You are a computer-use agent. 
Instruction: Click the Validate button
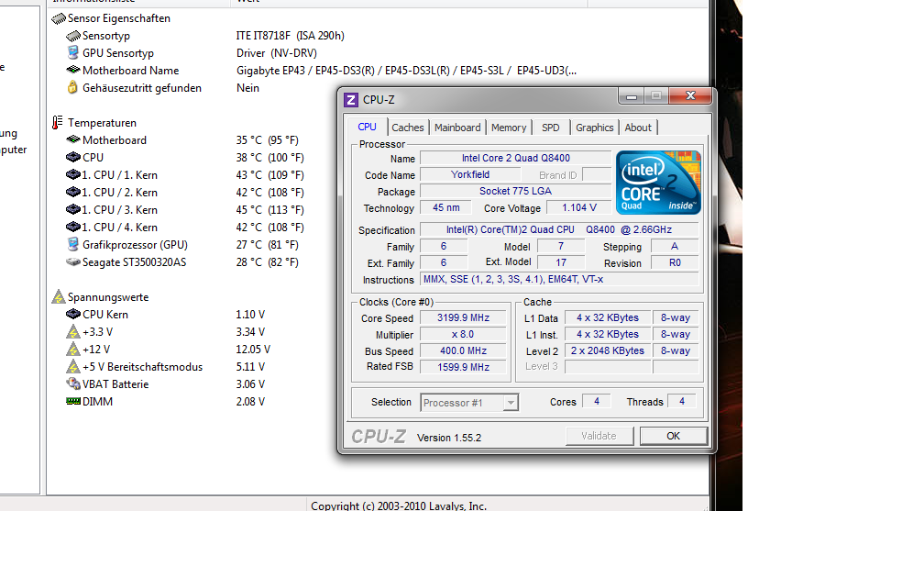click(x=599, y=436)
